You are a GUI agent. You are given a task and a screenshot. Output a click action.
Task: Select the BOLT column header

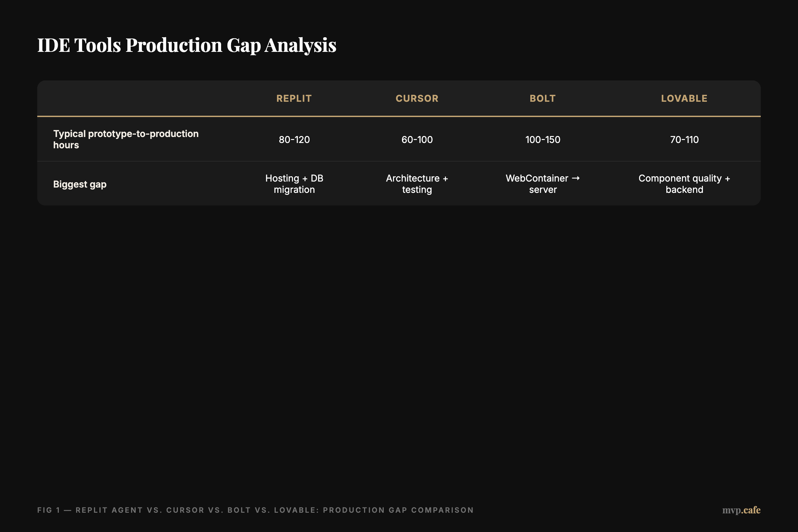(542, 98)
